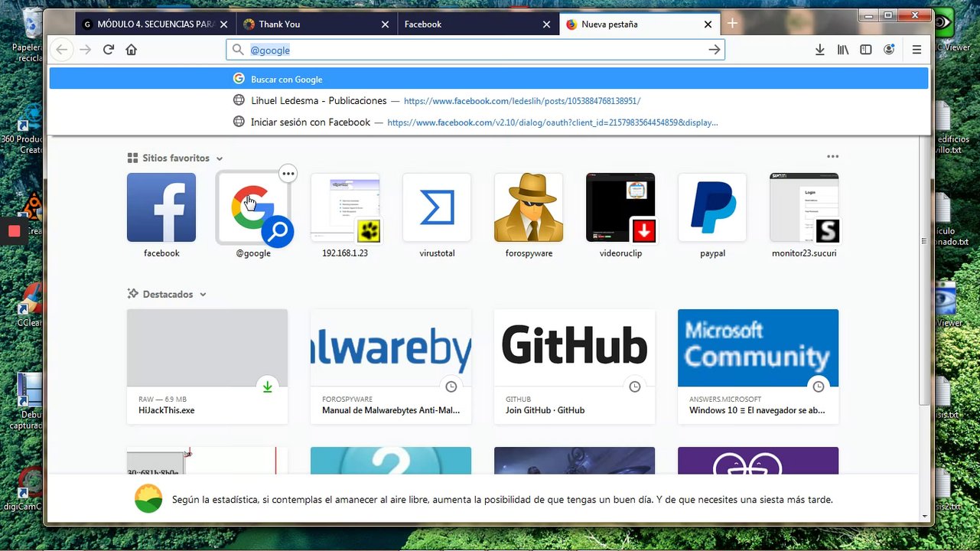The height and width of the screenshot is (551, 980).
Task: Click the Go arrow in address bar
Action: tap(714, 50)
